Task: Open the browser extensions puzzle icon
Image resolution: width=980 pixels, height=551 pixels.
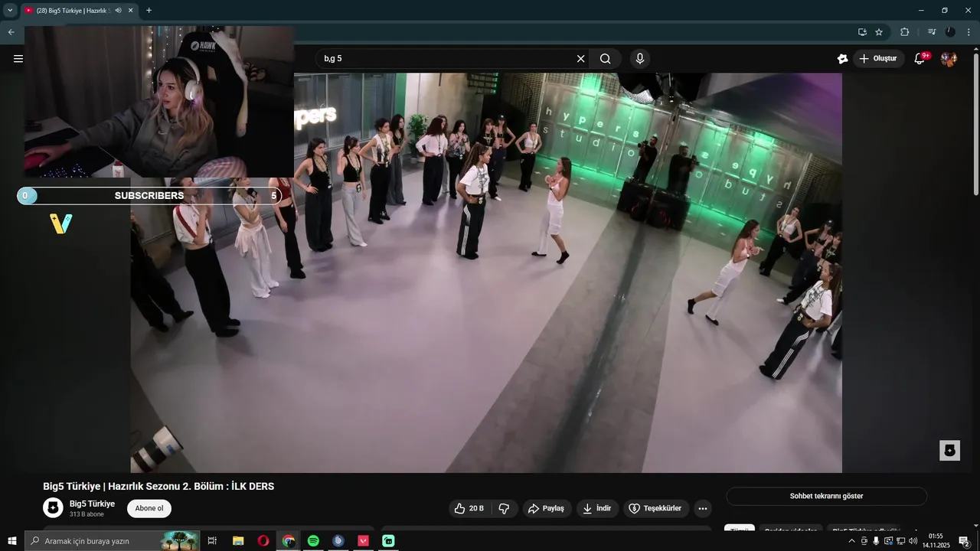Action: 905,32
